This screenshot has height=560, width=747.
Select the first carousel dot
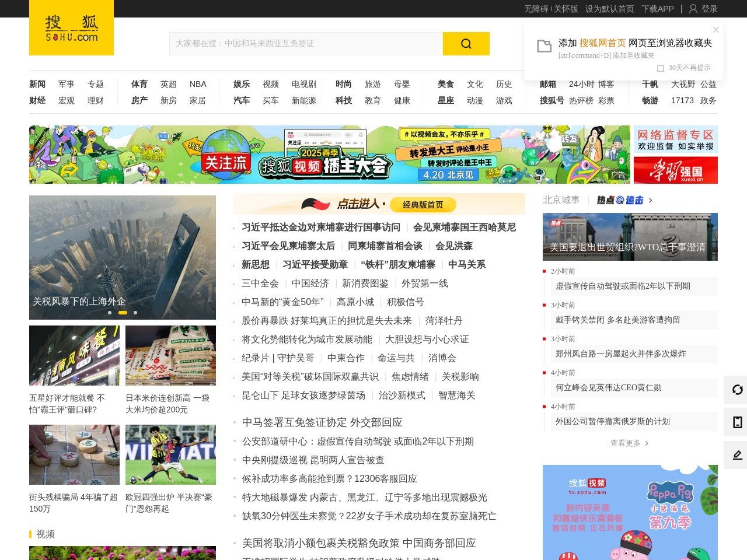pos(110,313)
